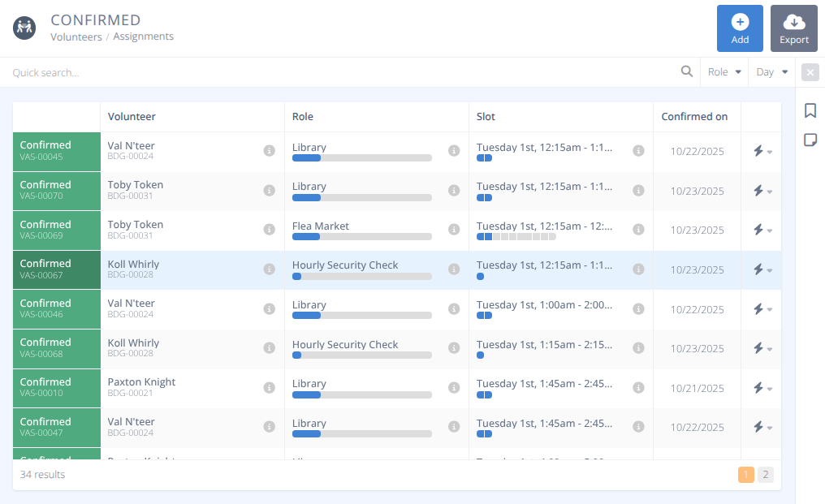825x504 pixels.
Task: Click the Volunteers breadcrumb link
Action: [76, 37]
